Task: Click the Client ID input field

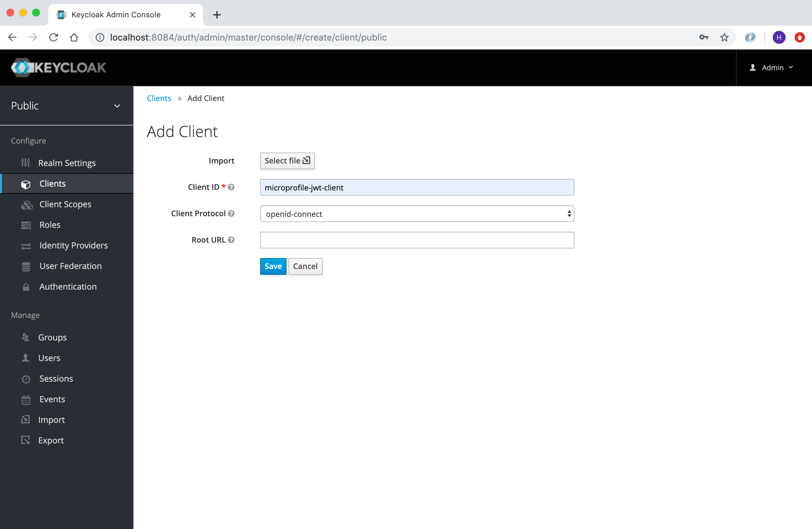Action: pos(417,188)
